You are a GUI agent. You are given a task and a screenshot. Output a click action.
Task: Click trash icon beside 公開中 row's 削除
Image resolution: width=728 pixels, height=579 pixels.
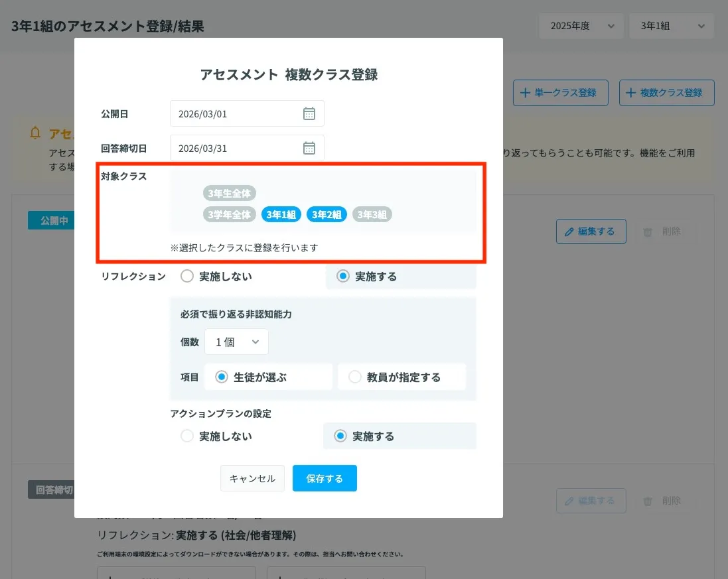(x=647, y=232)
